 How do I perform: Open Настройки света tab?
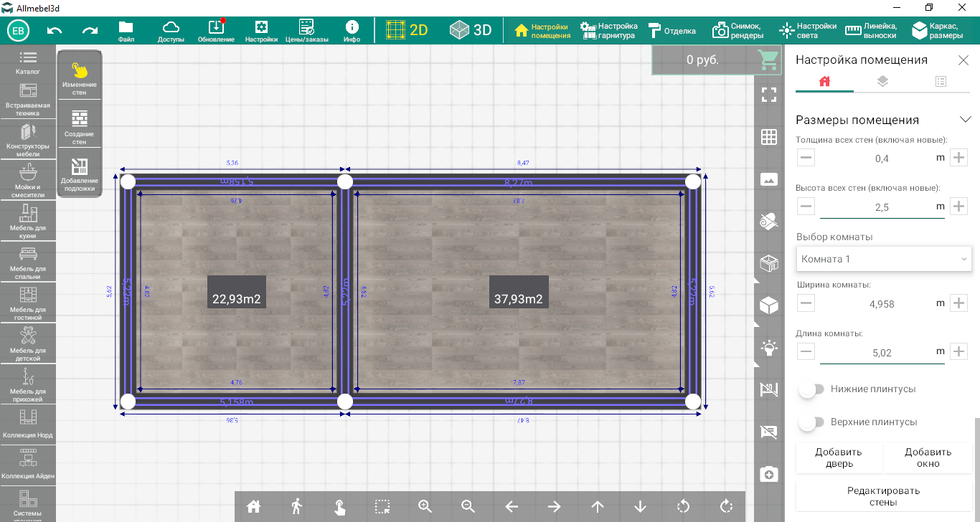808,31
